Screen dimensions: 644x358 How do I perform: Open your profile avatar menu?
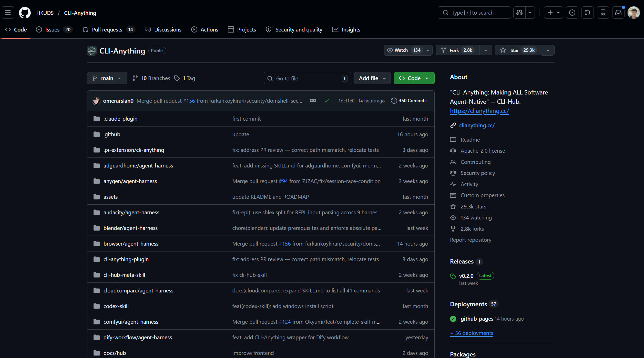click(x=633, y=13)
